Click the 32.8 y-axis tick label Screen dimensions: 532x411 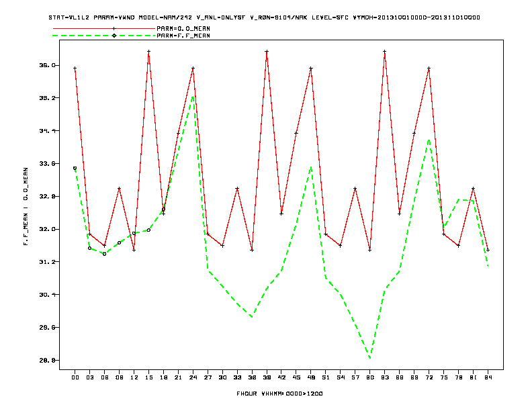[x=47, y=196]
